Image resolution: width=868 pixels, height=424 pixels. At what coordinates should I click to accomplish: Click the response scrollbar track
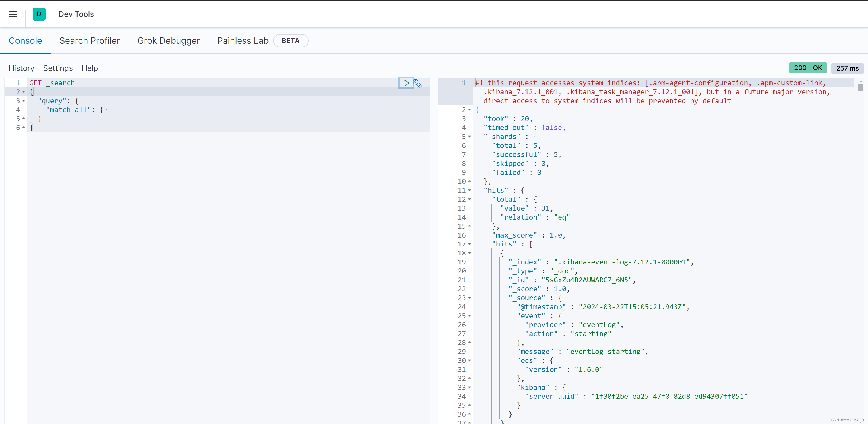pyautogui.click(x=862, y=249)
